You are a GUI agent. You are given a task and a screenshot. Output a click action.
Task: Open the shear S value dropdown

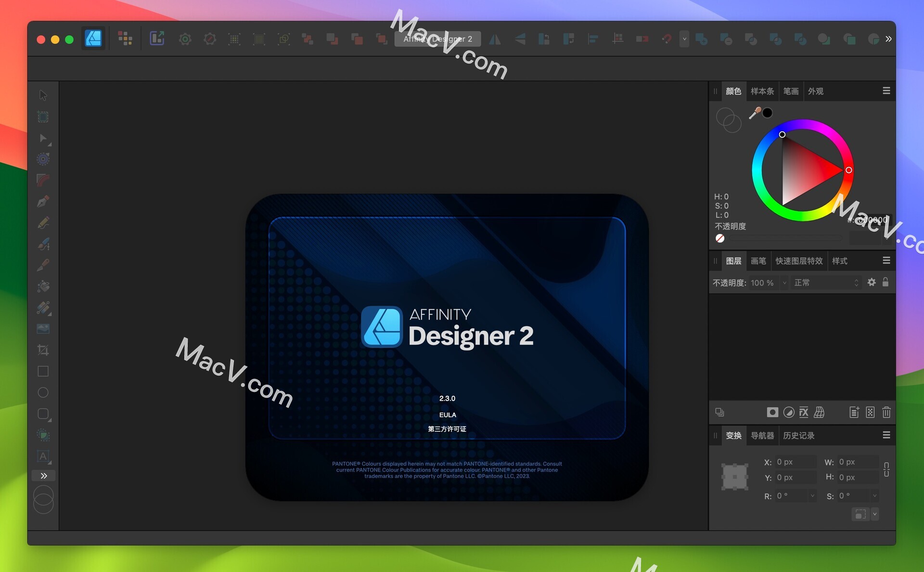[874, 495]
